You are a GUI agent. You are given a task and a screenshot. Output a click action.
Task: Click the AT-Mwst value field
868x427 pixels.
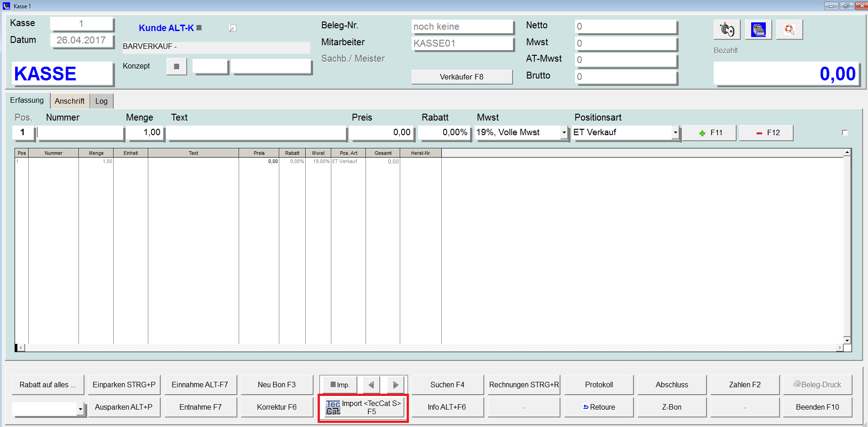point(626,60)
